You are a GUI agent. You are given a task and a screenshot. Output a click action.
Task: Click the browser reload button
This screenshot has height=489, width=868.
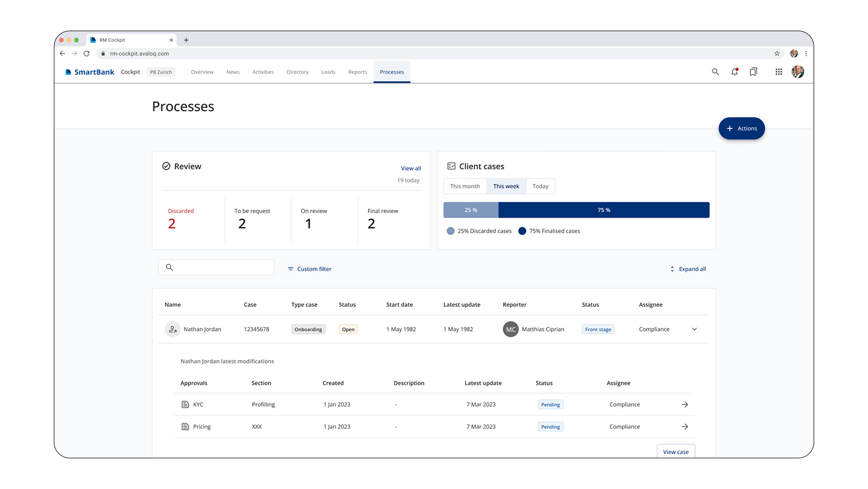click(x=87, y=53)
